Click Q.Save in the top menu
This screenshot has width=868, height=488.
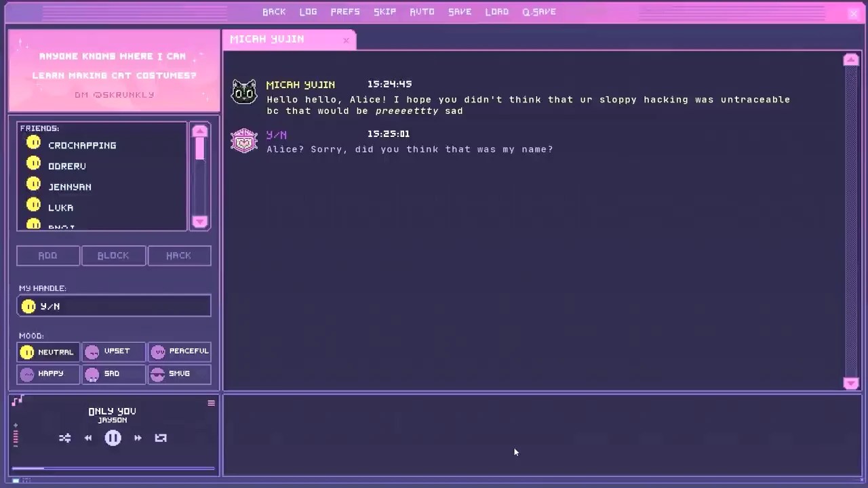(539, 12)
